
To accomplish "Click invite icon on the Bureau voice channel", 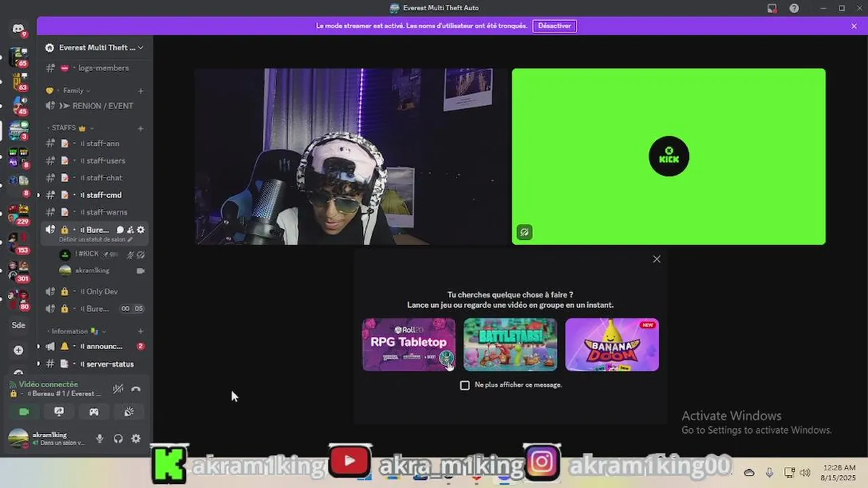I will 130,230.
